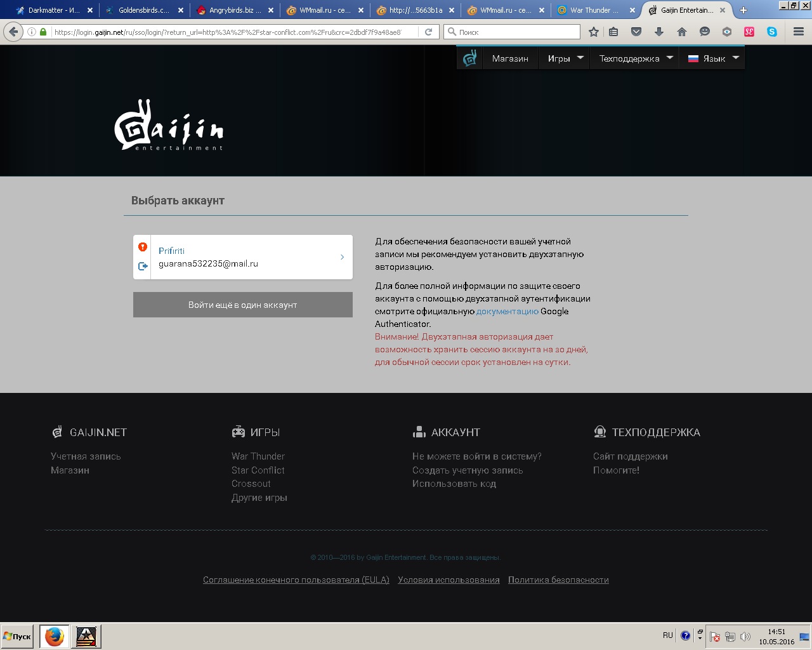Open the Политика безопасности link
812x650 pixels.
[x=558, y=580]
